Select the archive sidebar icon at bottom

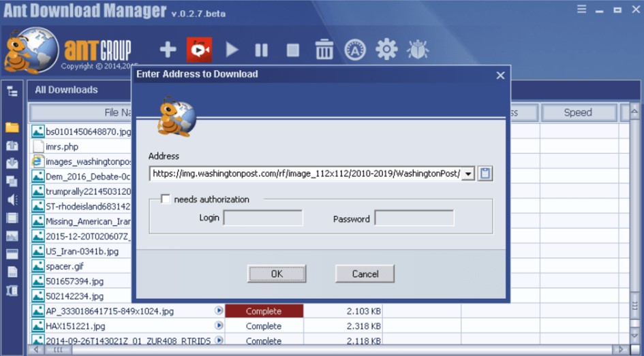tap(12, 291)
